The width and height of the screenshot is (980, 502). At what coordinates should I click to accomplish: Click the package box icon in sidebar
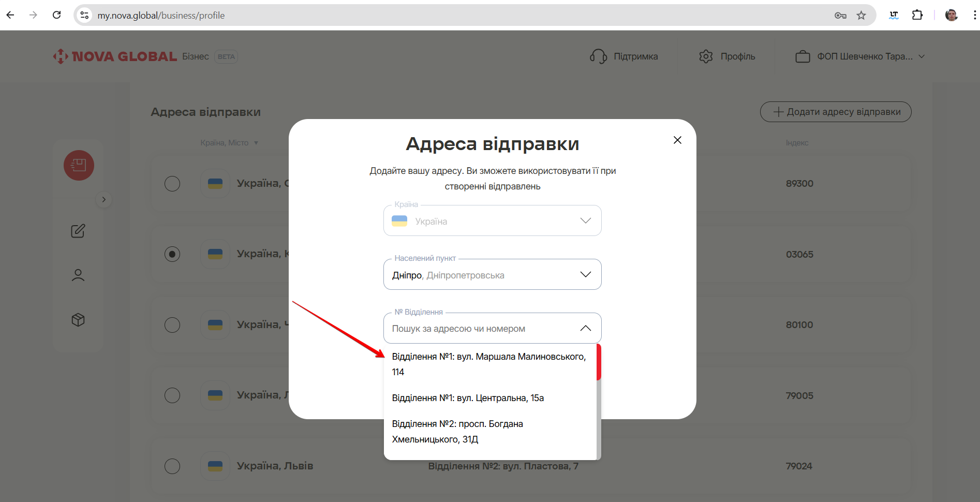78,320
